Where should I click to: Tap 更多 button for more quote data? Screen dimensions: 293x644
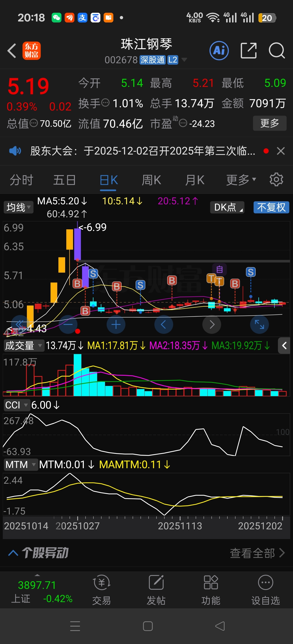pos(270,123)
